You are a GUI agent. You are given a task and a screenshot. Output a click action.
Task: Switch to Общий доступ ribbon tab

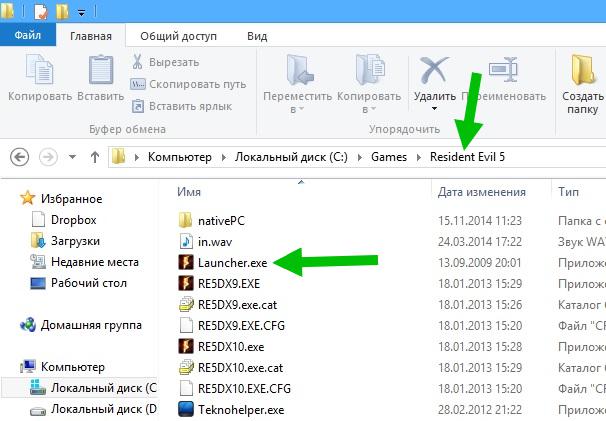point(179,36)
